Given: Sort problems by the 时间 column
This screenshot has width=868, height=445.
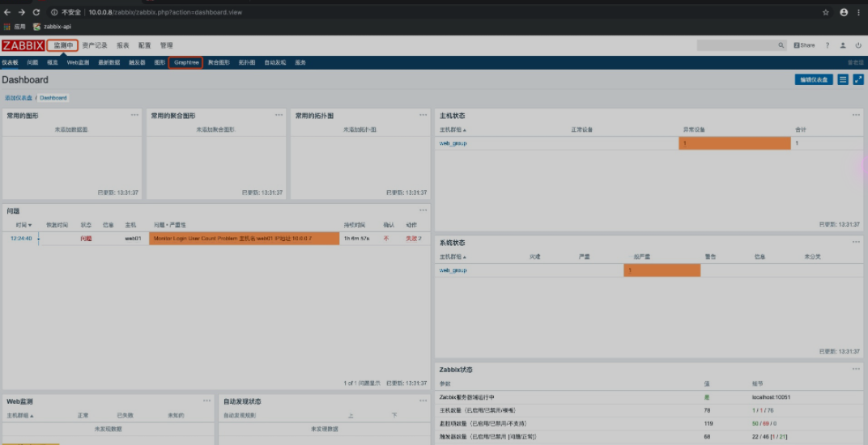Looking at the screenshot, I should point(23,225).
